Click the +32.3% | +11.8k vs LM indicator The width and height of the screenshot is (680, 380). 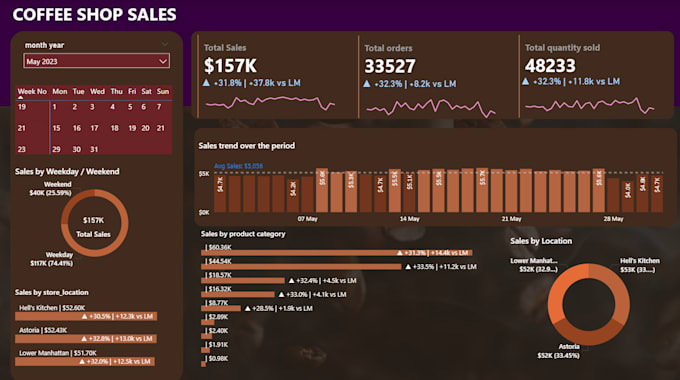571,82
